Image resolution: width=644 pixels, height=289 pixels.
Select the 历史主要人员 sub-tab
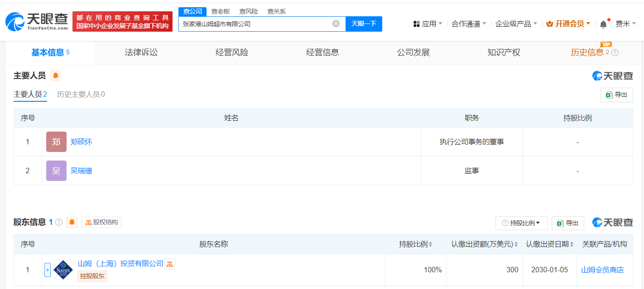click(x=81, y=95)
